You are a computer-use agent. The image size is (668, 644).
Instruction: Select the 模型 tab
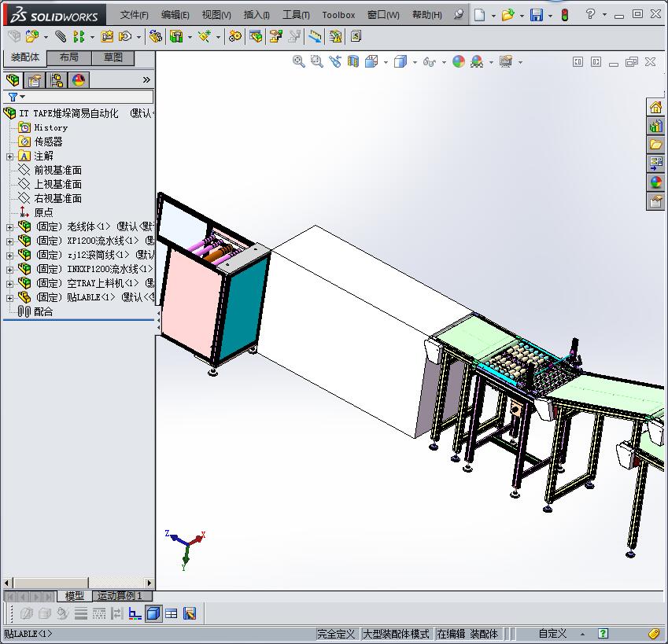click(75, 596)
